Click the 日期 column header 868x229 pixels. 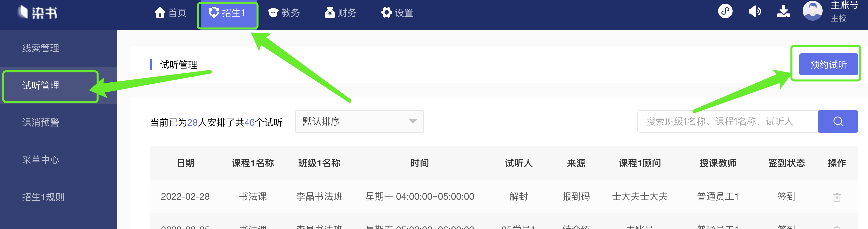click(185, 163)
